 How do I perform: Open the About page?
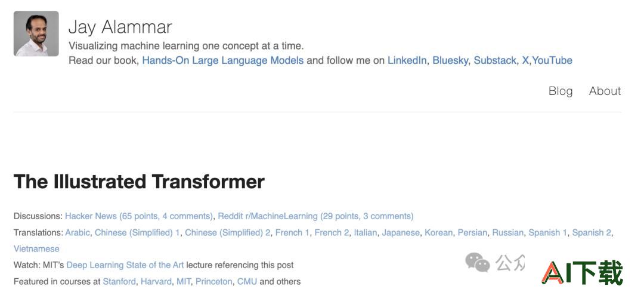coord(605,91)
